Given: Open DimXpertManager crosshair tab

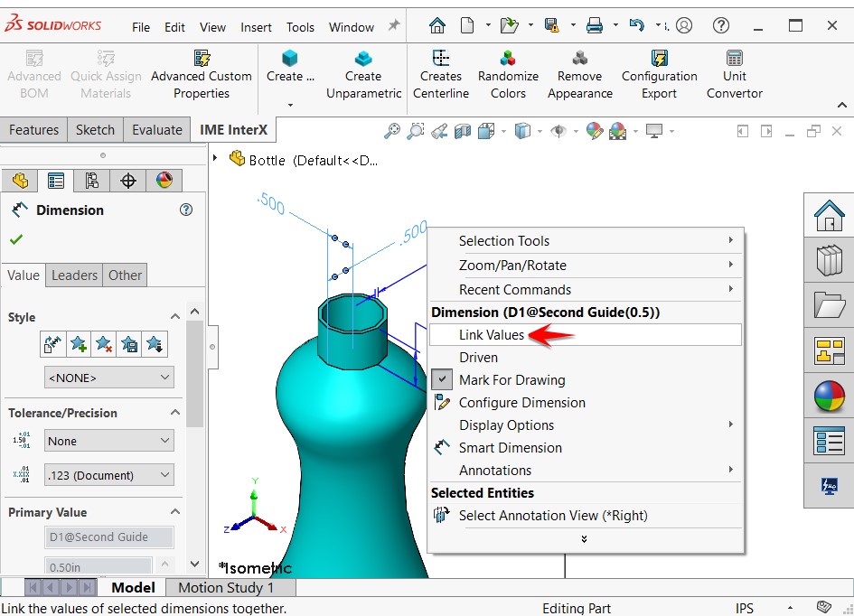Looking at the screenshot, I should (x=128, y=180).
